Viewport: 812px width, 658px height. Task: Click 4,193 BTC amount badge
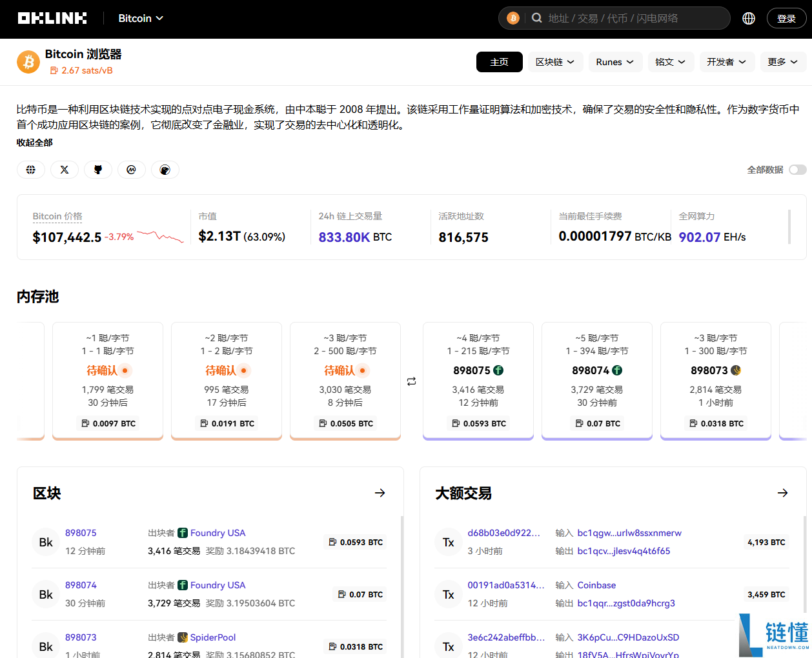point(767,542)
